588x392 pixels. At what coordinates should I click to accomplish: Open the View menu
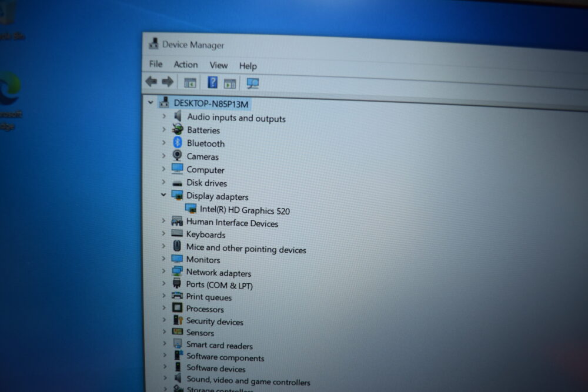click(219, 65)
